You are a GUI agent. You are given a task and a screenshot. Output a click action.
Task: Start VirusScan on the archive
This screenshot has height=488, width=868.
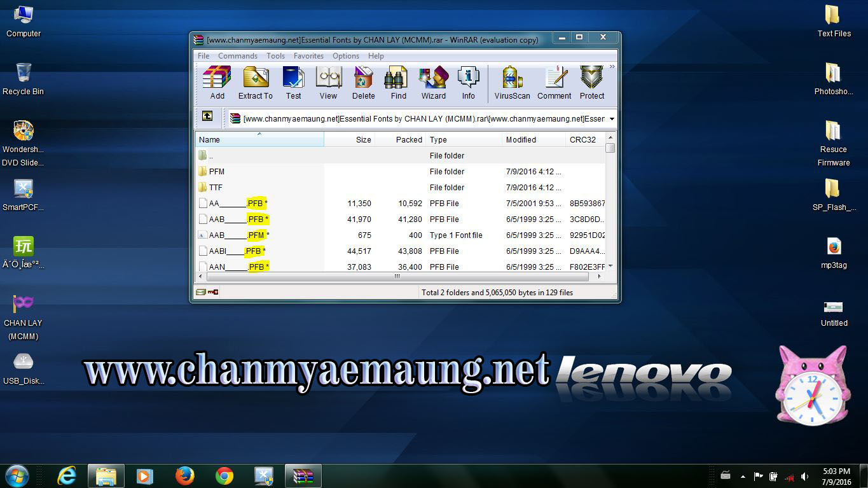coord(512,83)
